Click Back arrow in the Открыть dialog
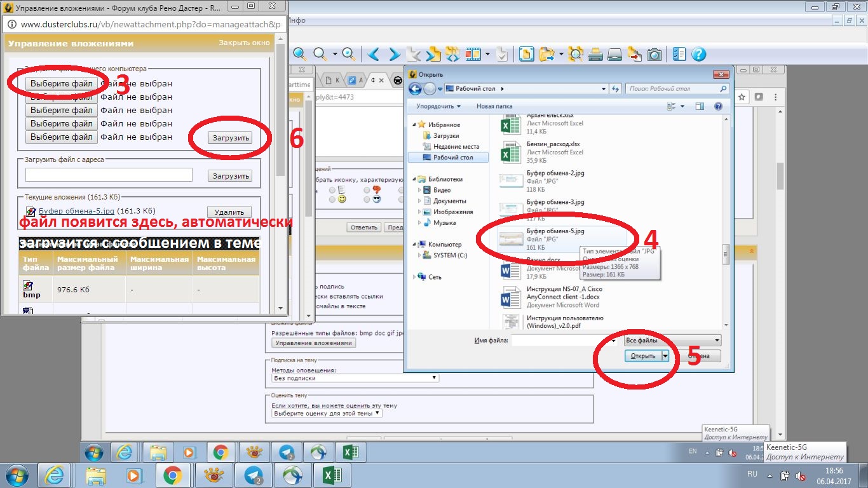The height and width of the screenshot is (488, 868). [x=415, y=89]
